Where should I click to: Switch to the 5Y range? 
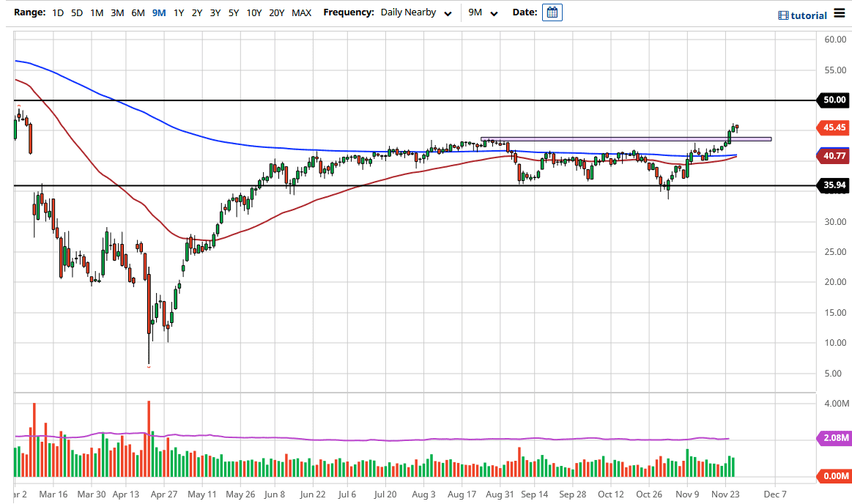234,12
